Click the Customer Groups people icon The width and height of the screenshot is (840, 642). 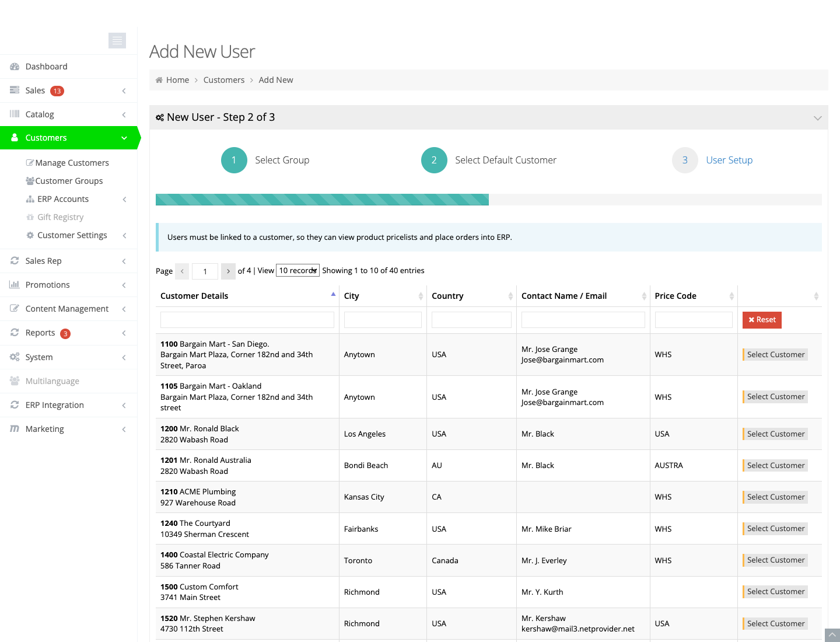pyautogui.click(x=30, y=181)
